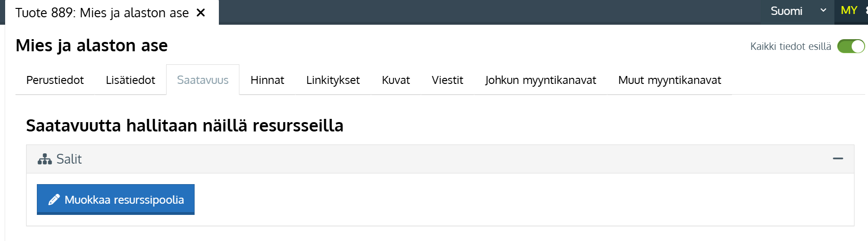Switch to the Perustiedot tab

(x=55, y=80)
